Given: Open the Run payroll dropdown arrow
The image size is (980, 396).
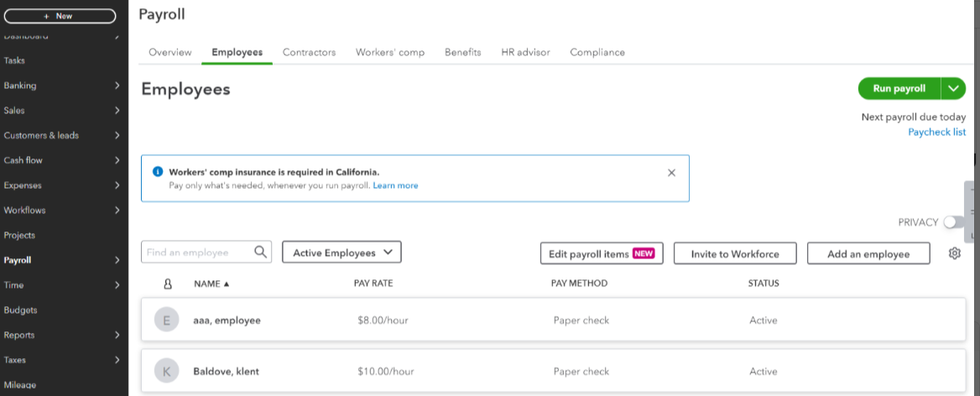Looking at the screenshot, I should pyautogui.click(x=953, y=89).
